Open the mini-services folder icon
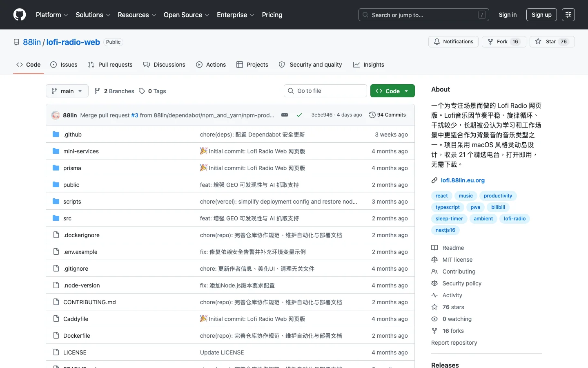The width and height of the screenshot is (588, 368). click(x=56, y=151)
